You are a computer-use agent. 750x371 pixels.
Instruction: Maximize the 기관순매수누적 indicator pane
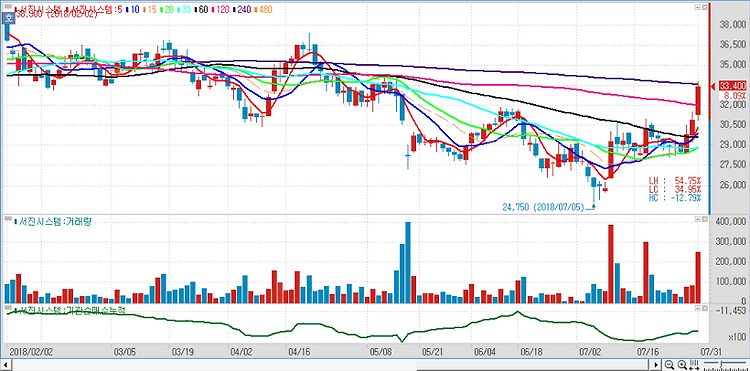tap(697, 307)
